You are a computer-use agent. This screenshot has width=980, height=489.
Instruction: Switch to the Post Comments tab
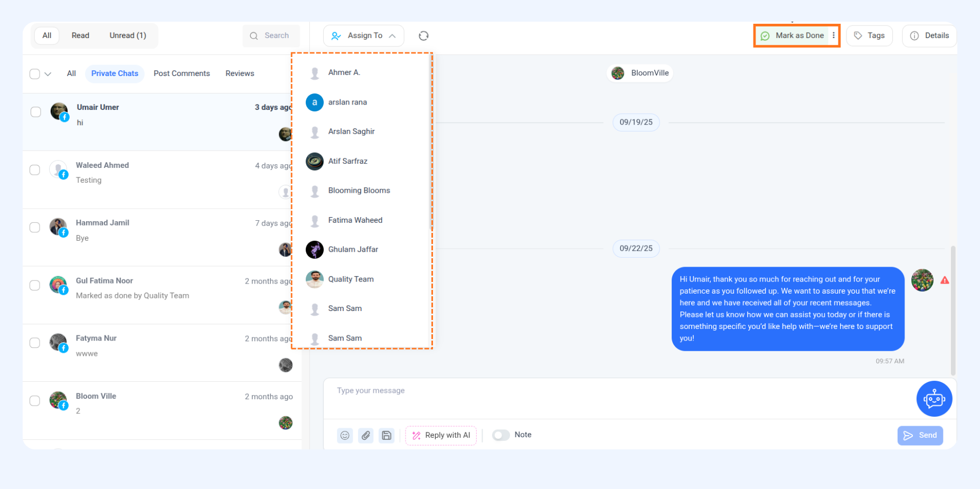(182, 73)
